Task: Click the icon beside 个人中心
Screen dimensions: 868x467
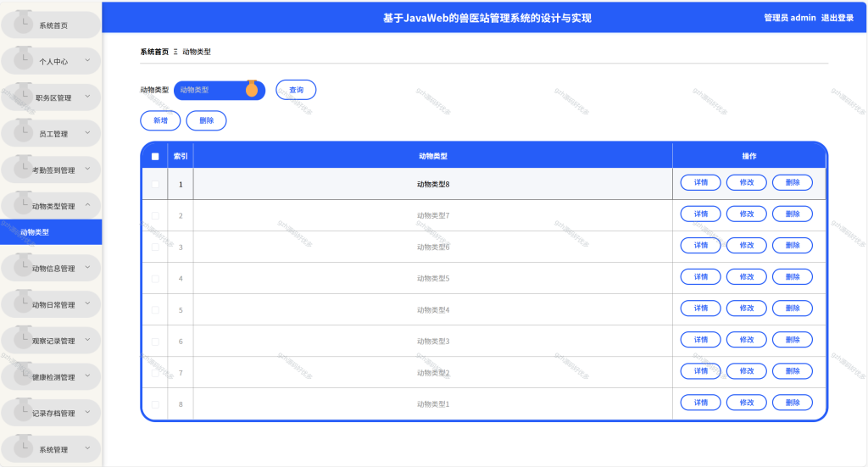Action: point(23,58)
